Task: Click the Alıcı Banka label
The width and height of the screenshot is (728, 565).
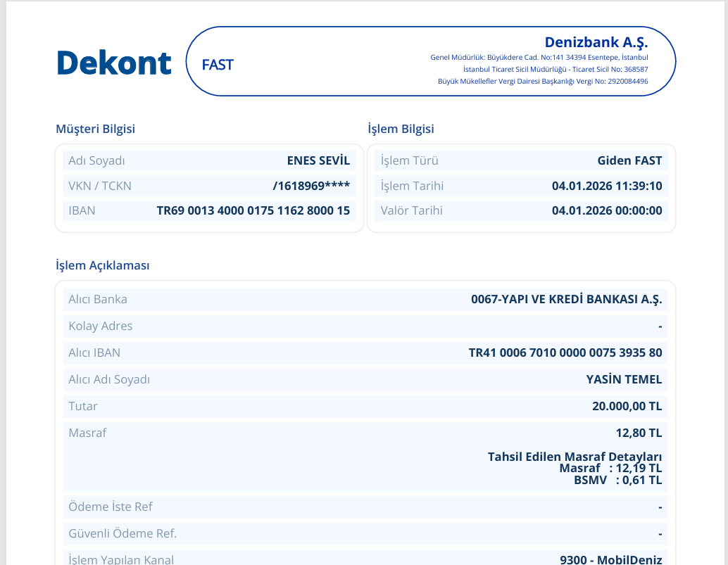Action: 98,299
